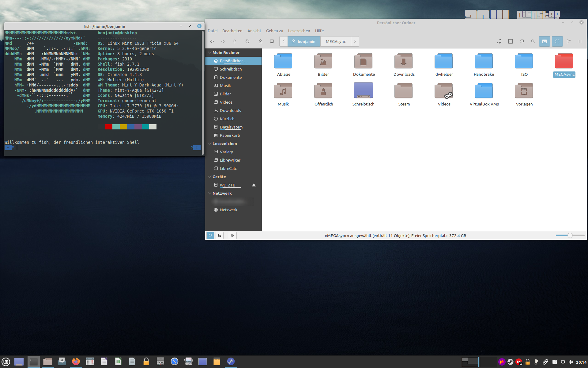Open the Bearbeiten menu
The height and width of the screenshot is (368, 588).
coord(232,31)
